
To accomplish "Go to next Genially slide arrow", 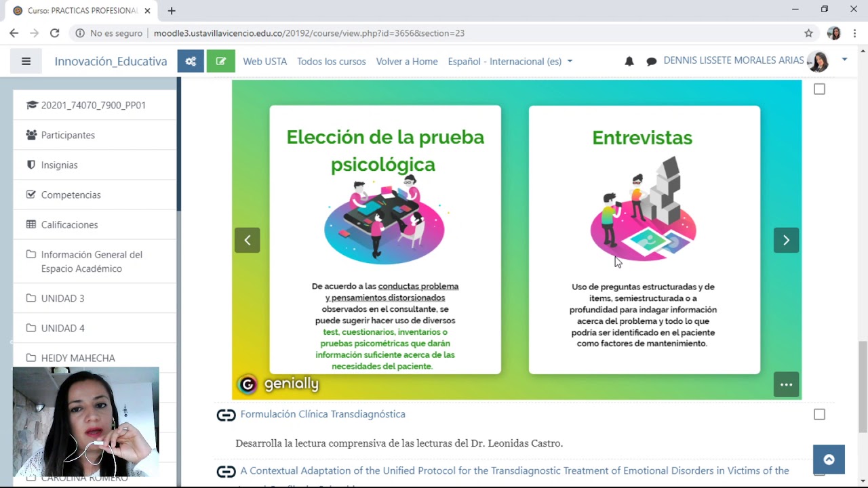I will coord(786,240).
